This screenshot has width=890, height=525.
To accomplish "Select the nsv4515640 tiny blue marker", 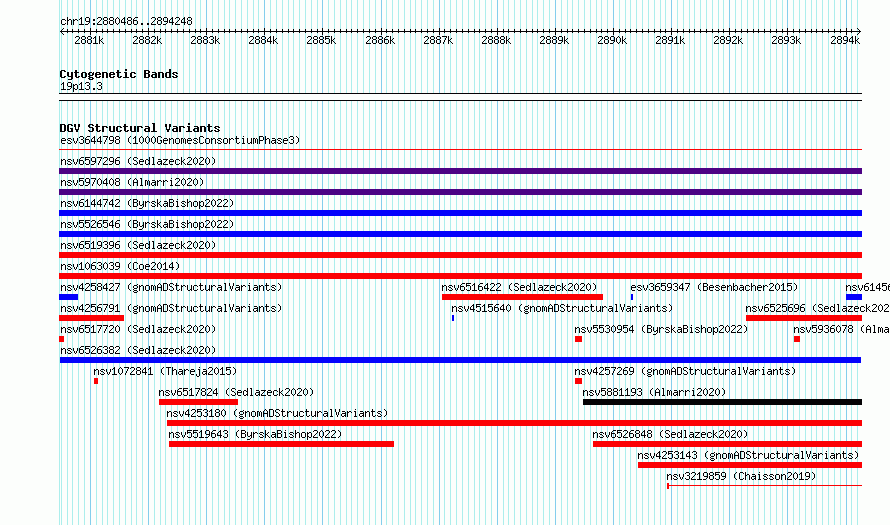I will [453, 318].
